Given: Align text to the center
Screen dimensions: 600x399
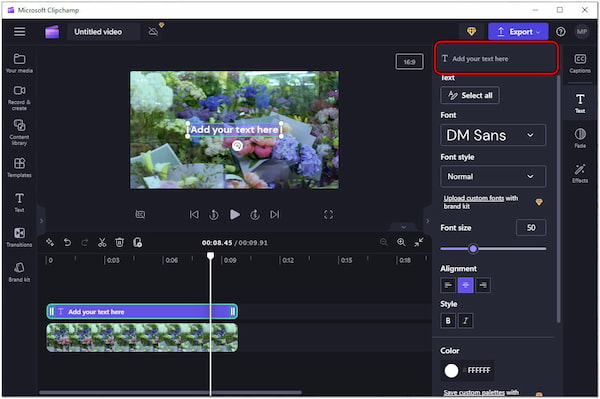Looking at the screenshot, I should [x=466, y=285].
